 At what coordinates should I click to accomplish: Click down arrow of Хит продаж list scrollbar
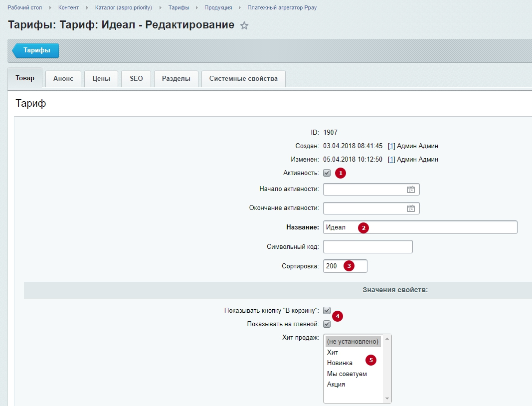(x=387, y=399)
